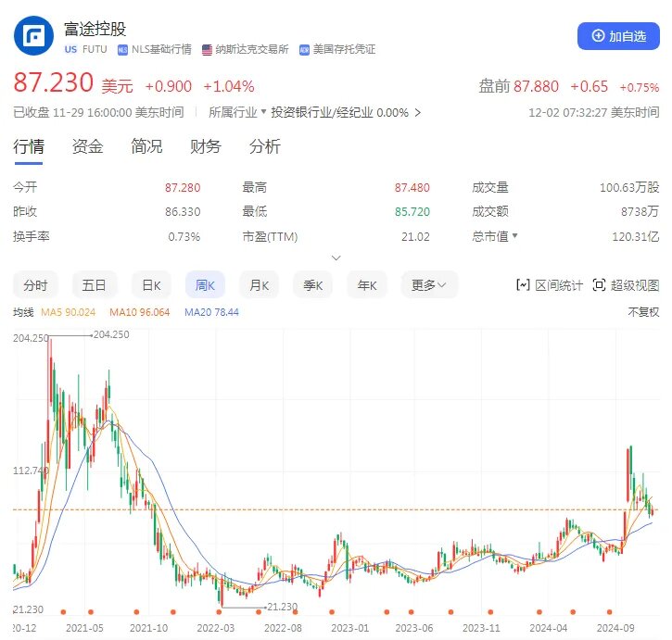Add stock to watchlist with 加自选
This screenshot has width=672, height=640.
618,36
